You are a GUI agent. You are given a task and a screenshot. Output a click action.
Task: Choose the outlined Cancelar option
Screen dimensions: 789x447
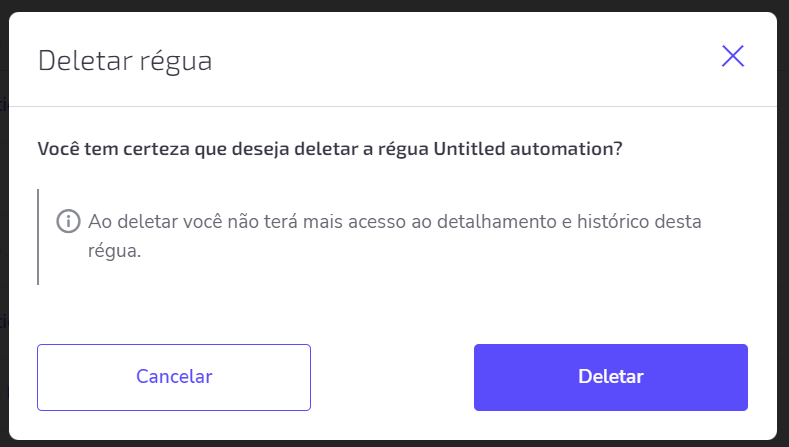pyautogui.click(x=174, y=377)
